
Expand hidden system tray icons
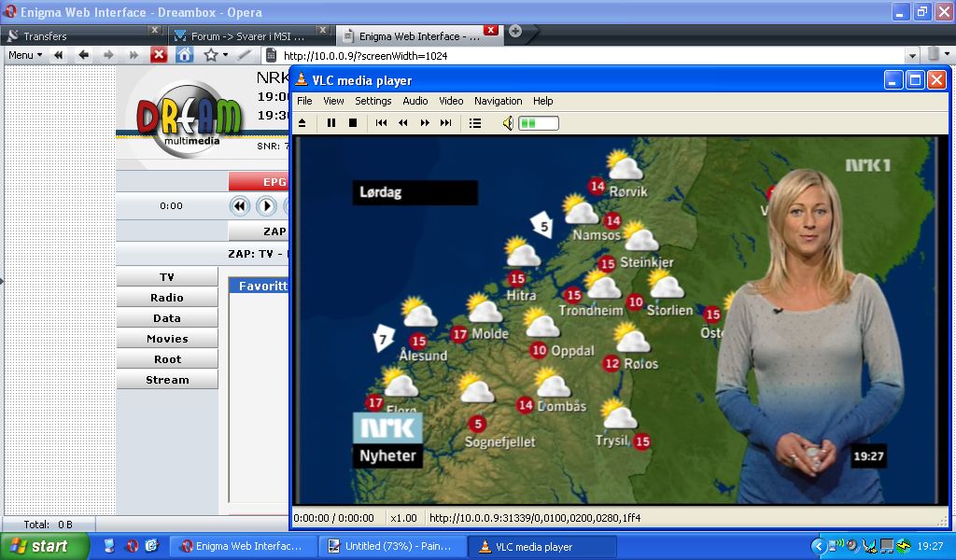(818, 546)
